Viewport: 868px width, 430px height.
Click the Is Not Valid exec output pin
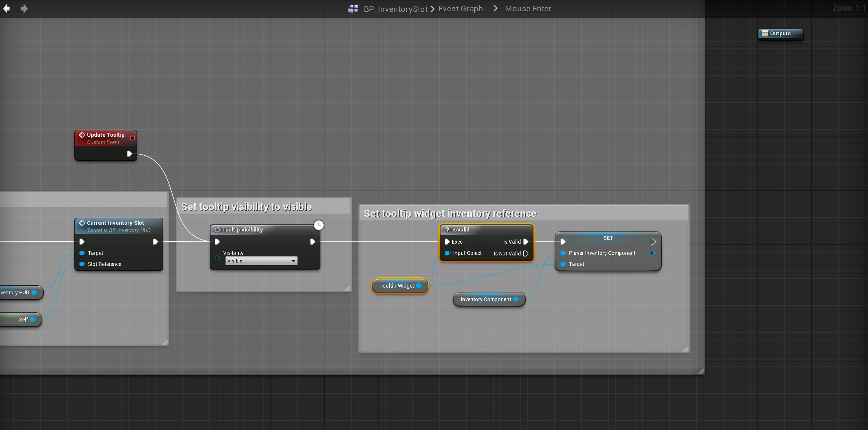pos(526,253)
